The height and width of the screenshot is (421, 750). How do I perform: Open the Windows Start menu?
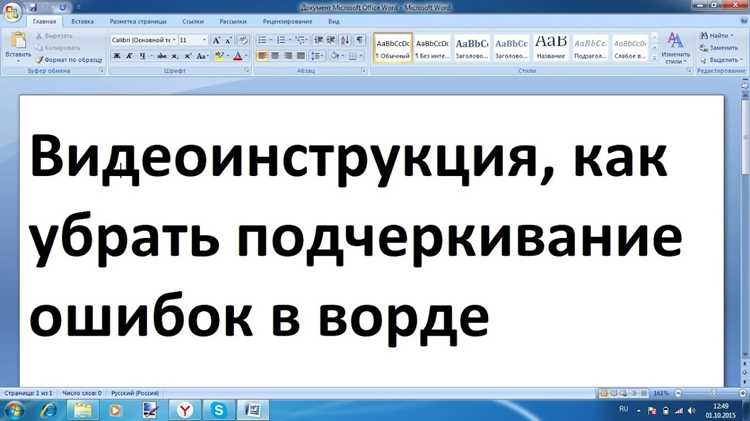(14, 410)
